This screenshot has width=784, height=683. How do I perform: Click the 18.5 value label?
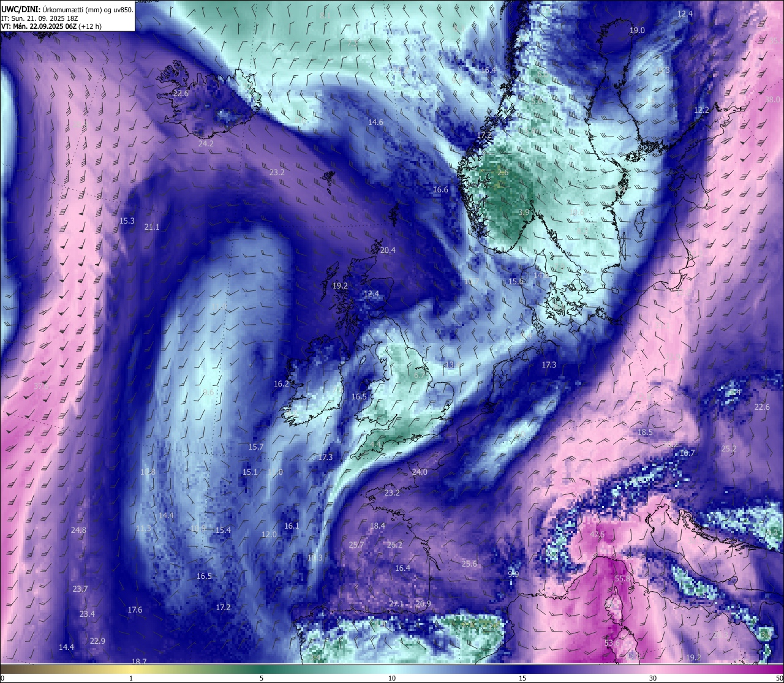pyautogui.click(x=645, y=432)
